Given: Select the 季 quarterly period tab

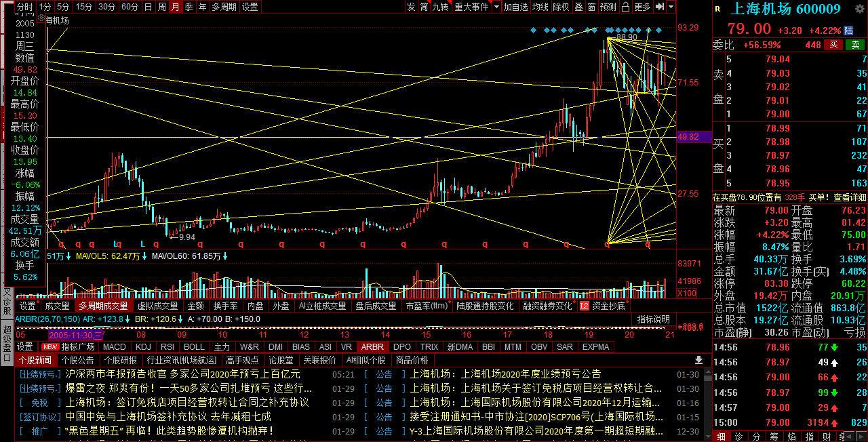Looking at the screenshot, I should pyautogui.click(x=189, y=7).
